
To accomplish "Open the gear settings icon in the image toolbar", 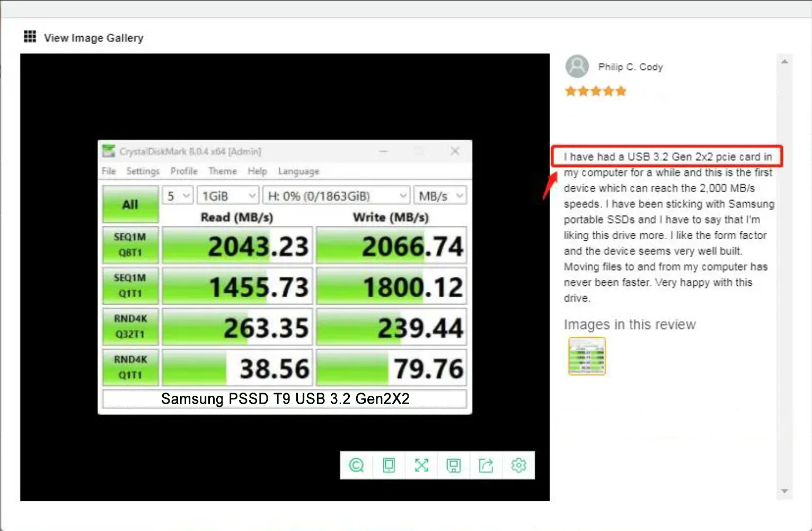I will pos(518,465).
